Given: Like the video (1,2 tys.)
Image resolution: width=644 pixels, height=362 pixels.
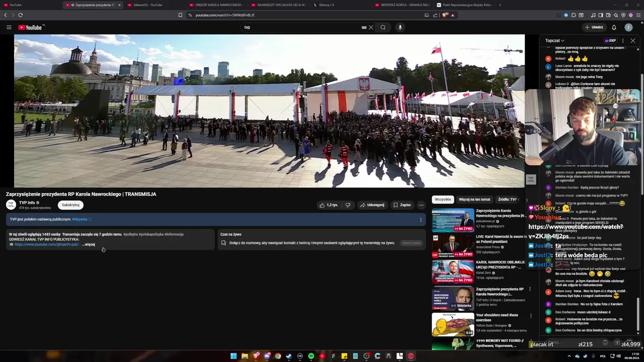Looking at the screenshot, I should tap(329, 205).
